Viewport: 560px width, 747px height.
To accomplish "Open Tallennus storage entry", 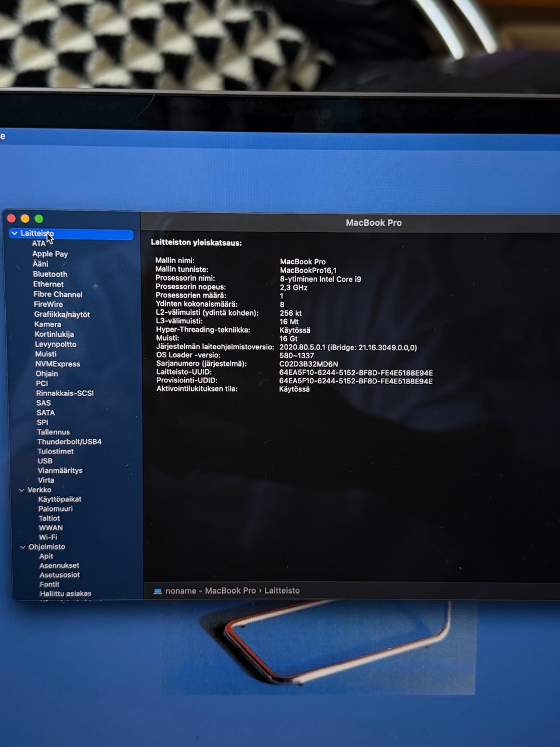I will coord(54,432).
